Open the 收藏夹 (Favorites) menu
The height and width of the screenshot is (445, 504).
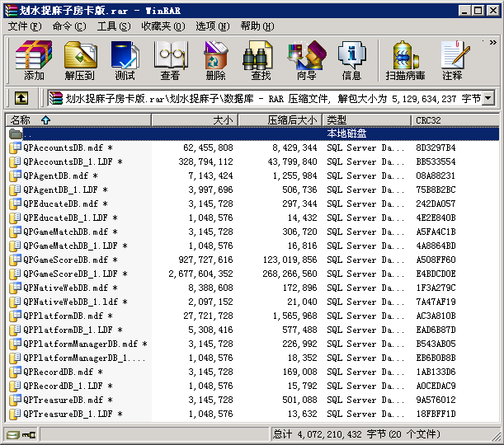[x=157, y=26]
